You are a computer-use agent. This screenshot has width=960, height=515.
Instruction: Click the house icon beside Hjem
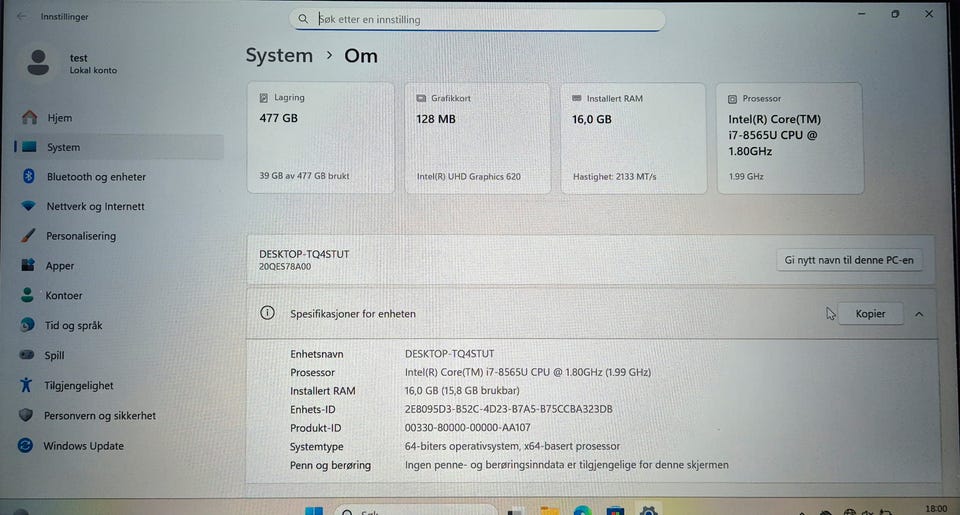click(x=29, y=117)
